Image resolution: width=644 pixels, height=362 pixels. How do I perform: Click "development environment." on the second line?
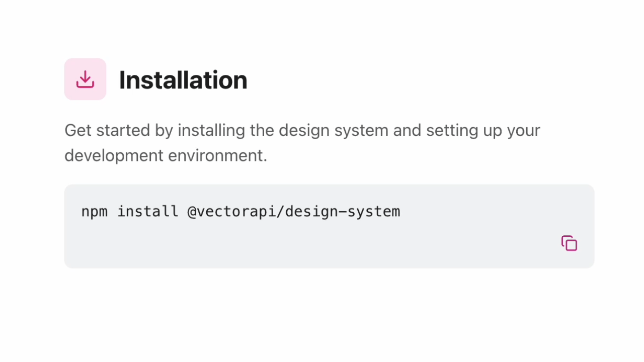(166, 156)
